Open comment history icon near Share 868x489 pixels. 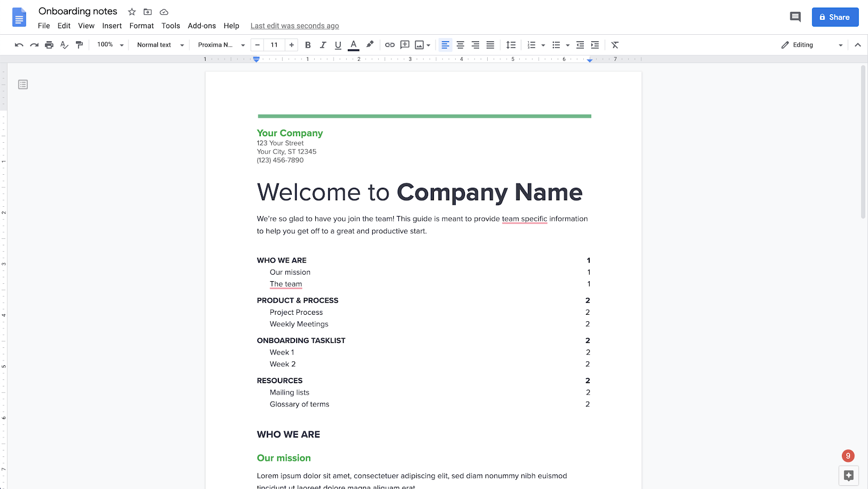pyautogui.click(x=795, y=17)
